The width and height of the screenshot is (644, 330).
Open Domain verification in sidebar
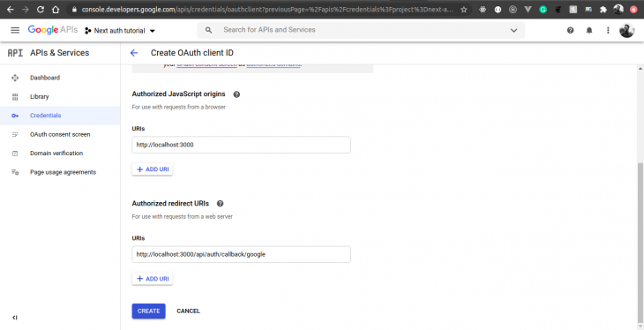click(x=60, y=154)
